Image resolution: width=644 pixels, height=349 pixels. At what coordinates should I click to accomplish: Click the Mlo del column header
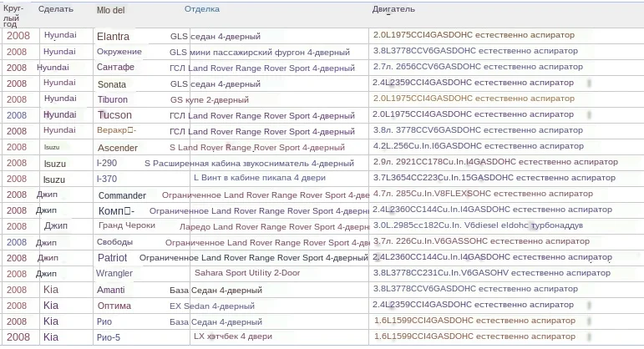tap(110, 10)
